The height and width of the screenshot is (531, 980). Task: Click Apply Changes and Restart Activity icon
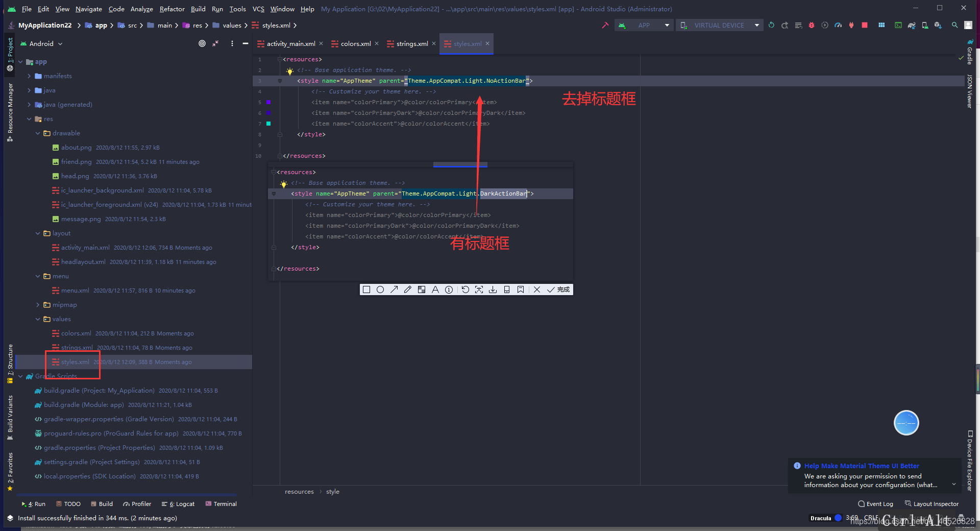[x=785, y=25]
